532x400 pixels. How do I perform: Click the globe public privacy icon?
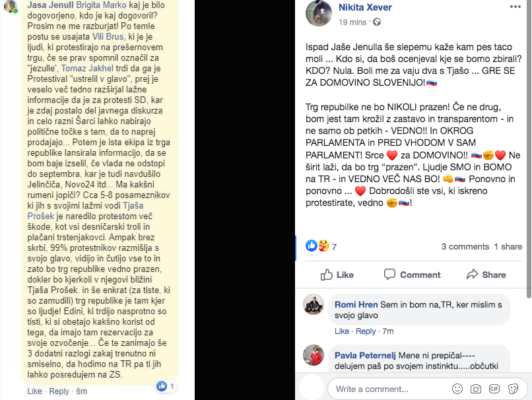(x=377, y=22)
